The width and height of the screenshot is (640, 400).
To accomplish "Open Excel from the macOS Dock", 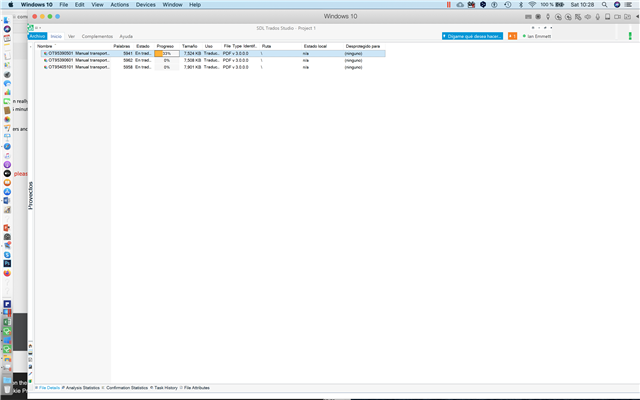I will pyautogui.click(x=7, y=322).
